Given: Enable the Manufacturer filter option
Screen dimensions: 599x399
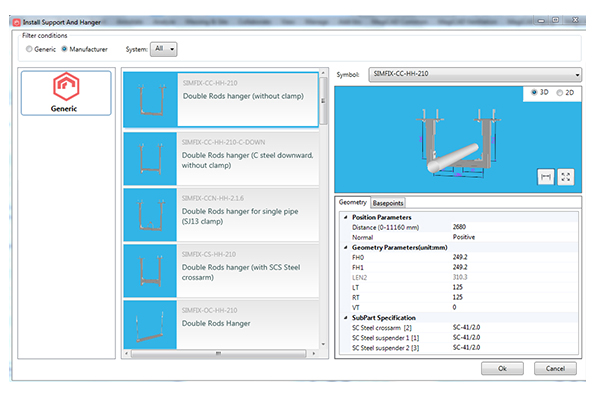Looking at the screenshot, I should (x=64, y=49).
